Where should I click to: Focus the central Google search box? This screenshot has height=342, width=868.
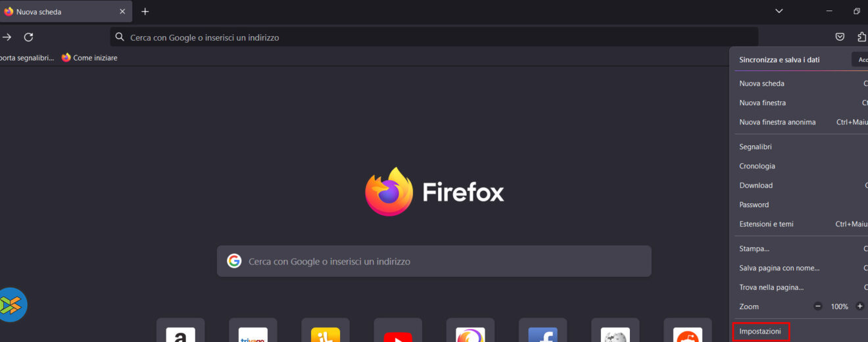click(434, 261)
